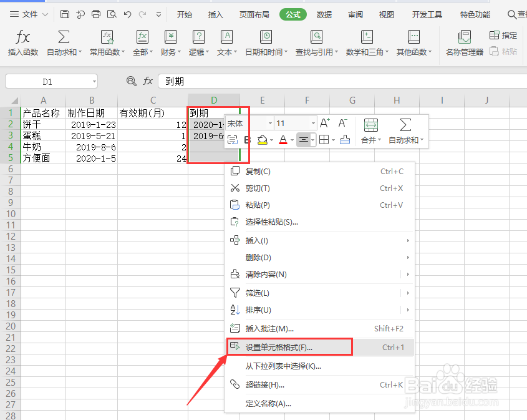Choose 复制(C) from context menu

[319, 171]
